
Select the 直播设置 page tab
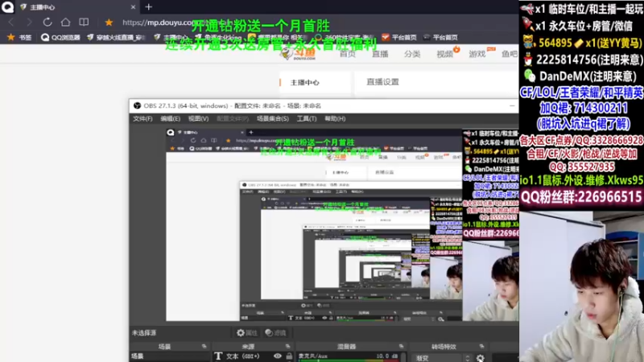383,82
